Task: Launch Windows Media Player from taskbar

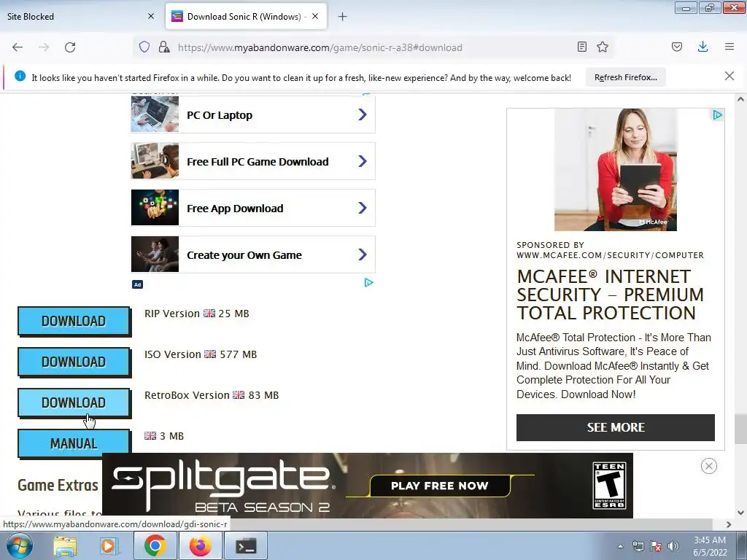Action: 108,545
